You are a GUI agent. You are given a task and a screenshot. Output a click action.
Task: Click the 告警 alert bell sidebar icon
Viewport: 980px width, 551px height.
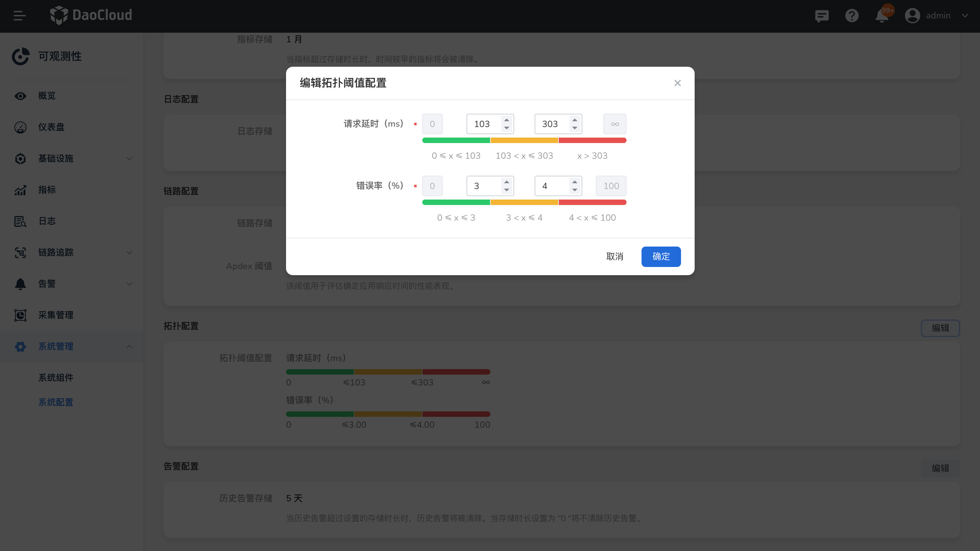click(x=20, y=284)
